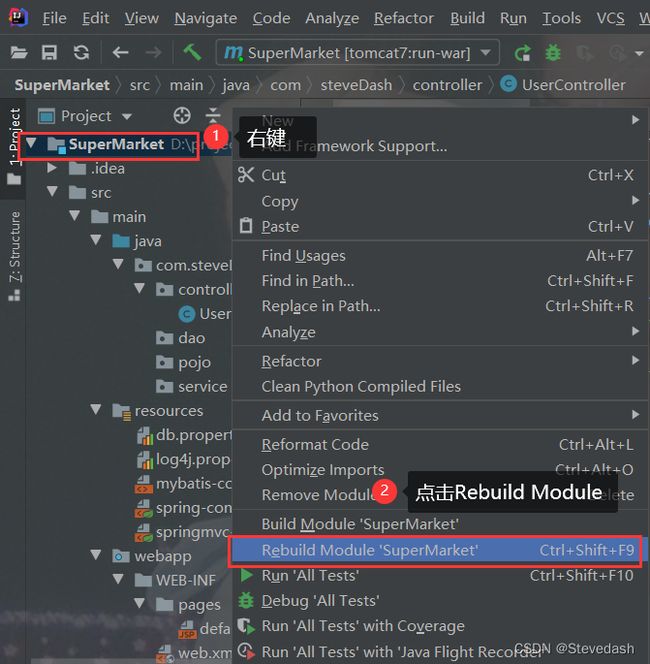Select the default JSP file under pages
650x664 pixels.
205,628
